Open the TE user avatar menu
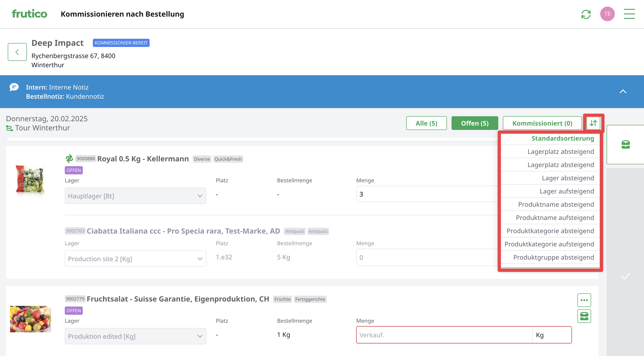 tap(607, 14)
